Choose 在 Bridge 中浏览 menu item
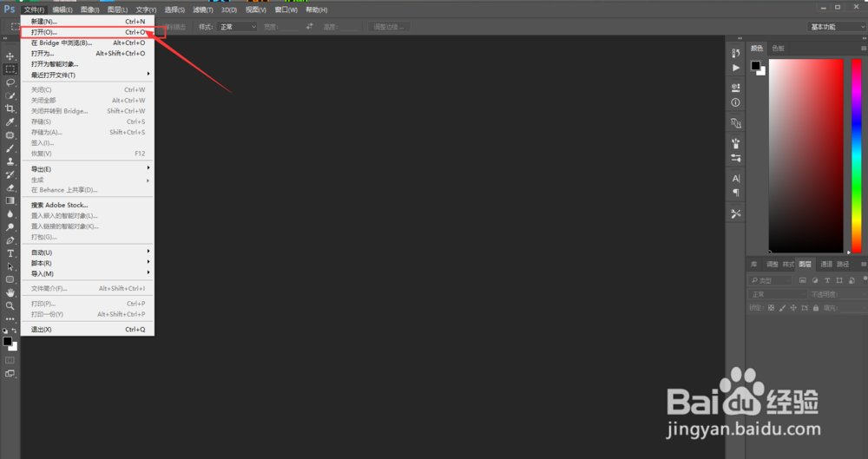The width and height of the screenshot is (868, 459). point(88,43)
